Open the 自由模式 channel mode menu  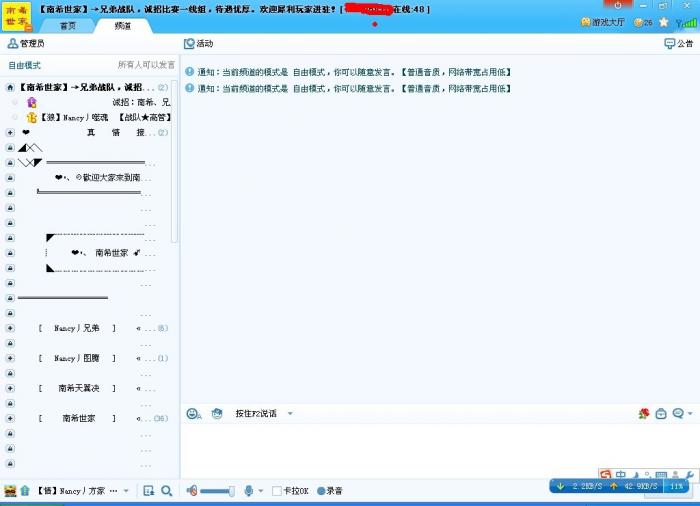pyautogui.click(x=25, y=65)
